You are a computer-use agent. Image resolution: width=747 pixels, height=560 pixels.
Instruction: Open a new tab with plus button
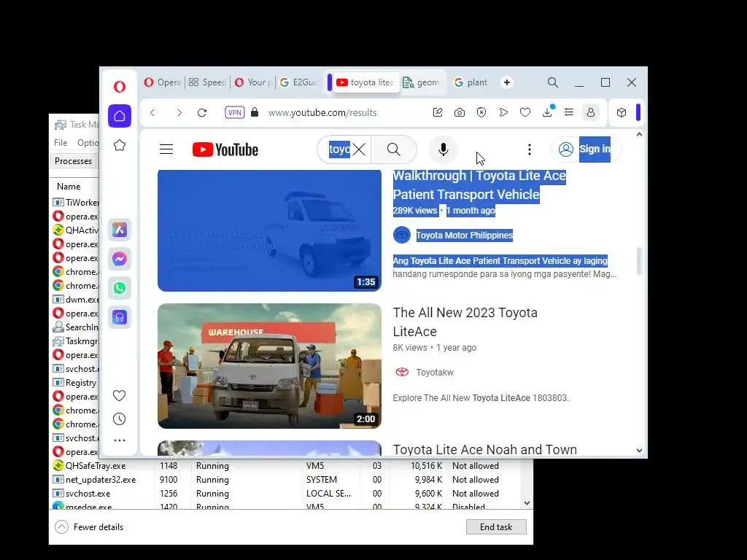click(x=507, y=82)
